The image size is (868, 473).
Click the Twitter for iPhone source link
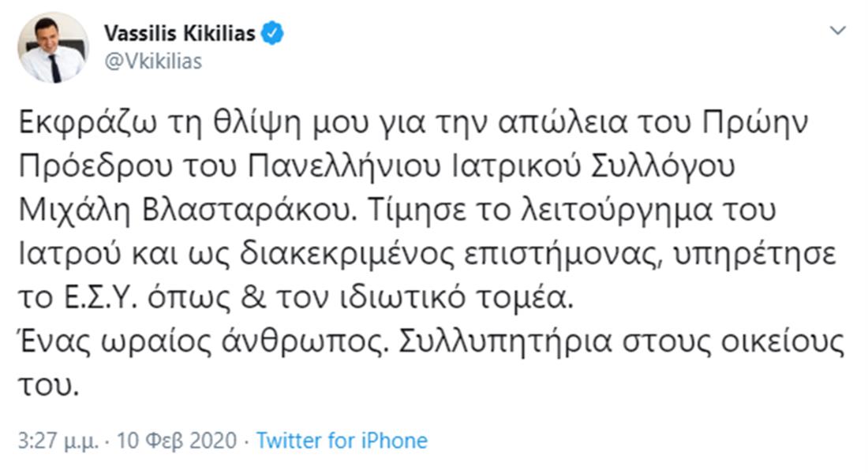tap(342, 440)
